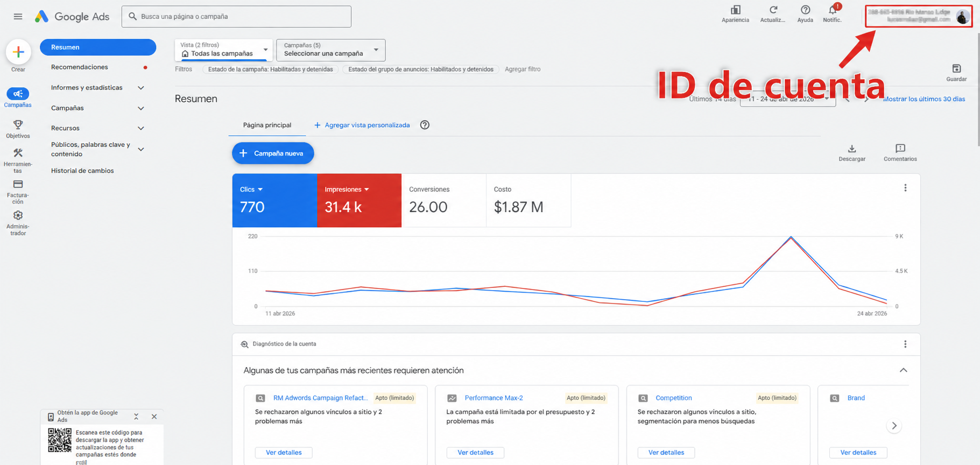Open Seleccionar una campaña dropdown
Screen dimensions: 980x465
330,50
